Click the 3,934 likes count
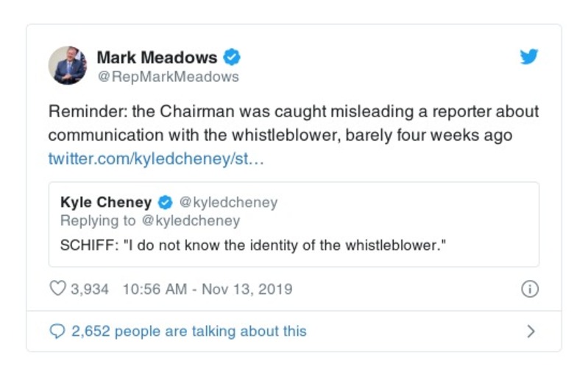The width and height of the screenshot is (588, 378). [90, 289]
